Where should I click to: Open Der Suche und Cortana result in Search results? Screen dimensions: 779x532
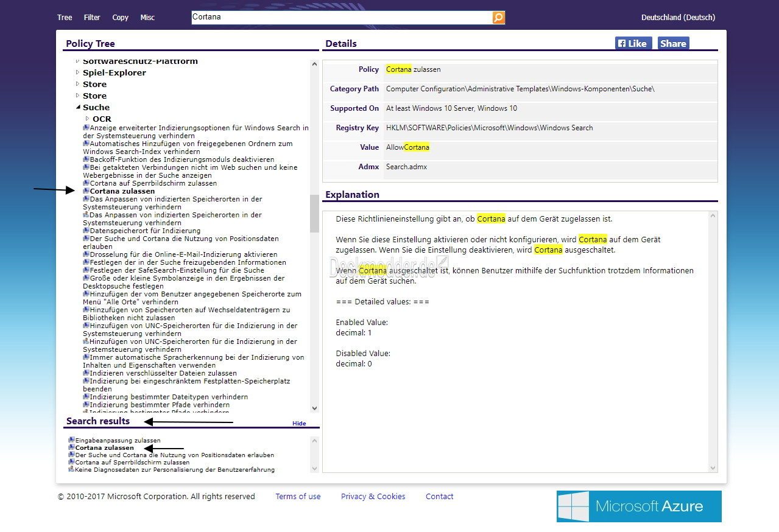click(175, 455)
